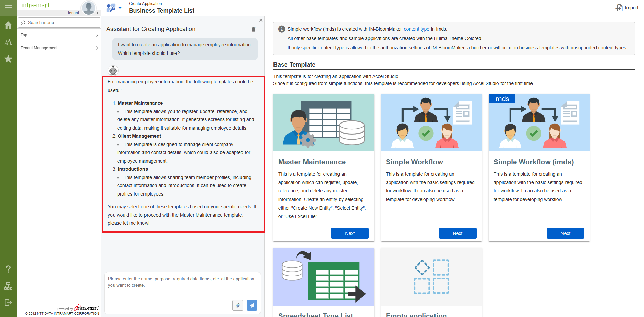This screenshot has height=317, width=644.
Task: Send message with paper plane button
Action: (252, 305)
